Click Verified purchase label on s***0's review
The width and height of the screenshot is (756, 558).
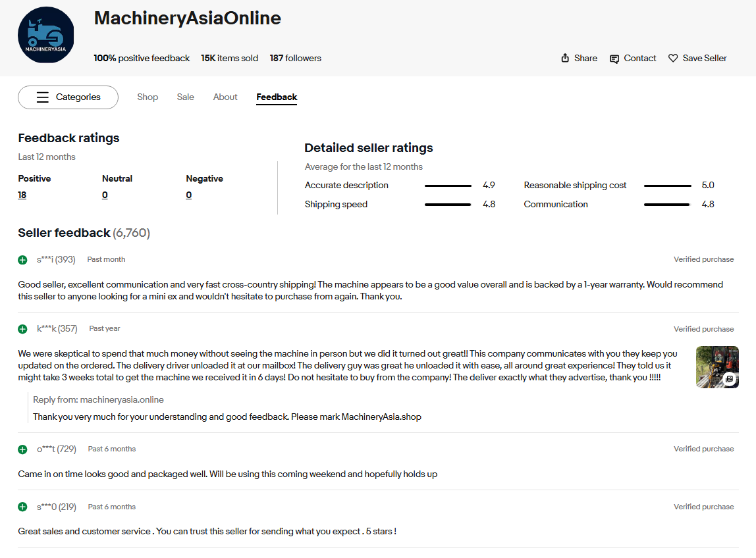click(x=704, y=507)
